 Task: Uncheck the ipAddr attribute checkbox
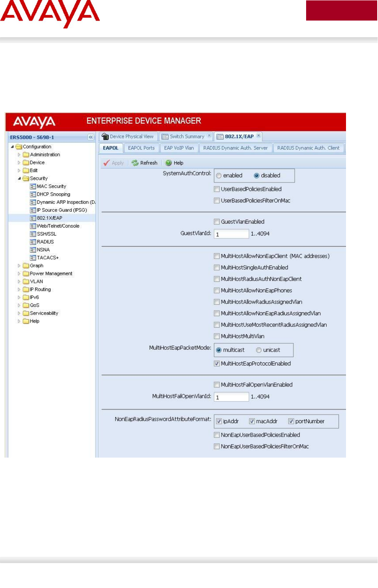point(219,421)
